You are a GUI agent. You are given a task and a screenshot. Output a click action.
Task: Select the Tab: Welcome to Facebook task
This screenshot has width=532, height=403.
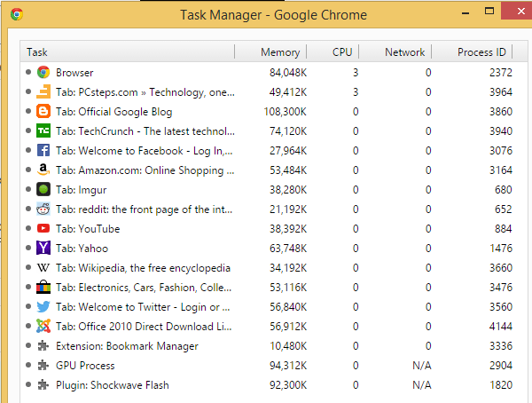coord(274,151)
